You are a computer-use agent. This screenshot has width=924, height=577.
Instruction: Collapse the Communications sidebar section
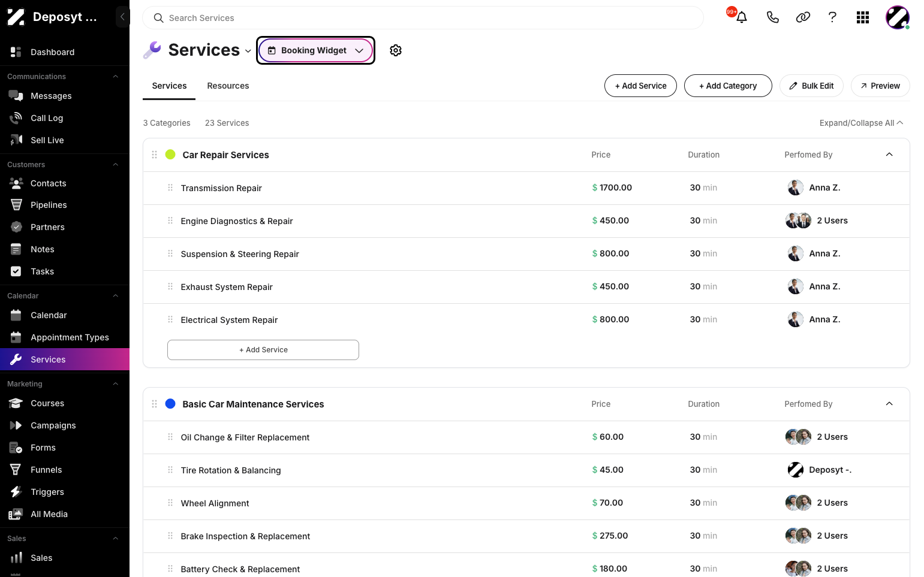(116, 77)
